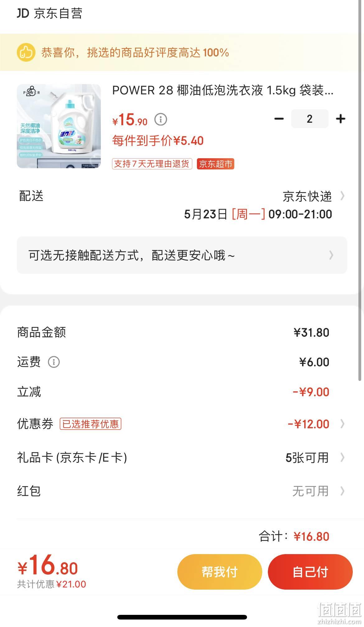Viewport: 364px width, 627px height.
Task: Expand the 优惠券 coupon selection chevron
Action: point(342,424)
